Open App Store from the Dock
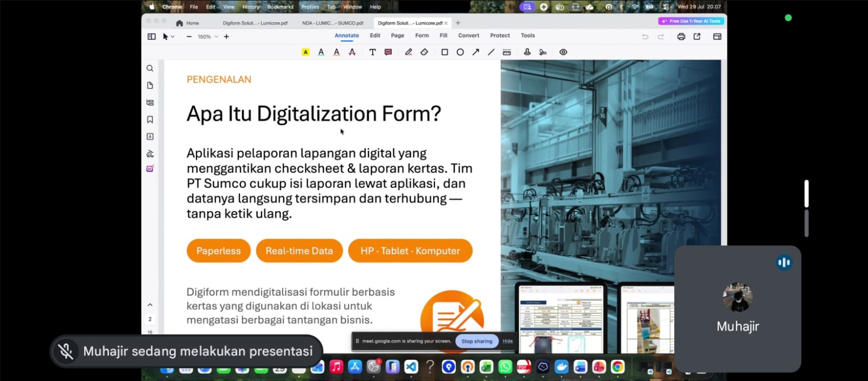This screenshot has height=381, width=868. pyautogui.click(x=355, y=367)
